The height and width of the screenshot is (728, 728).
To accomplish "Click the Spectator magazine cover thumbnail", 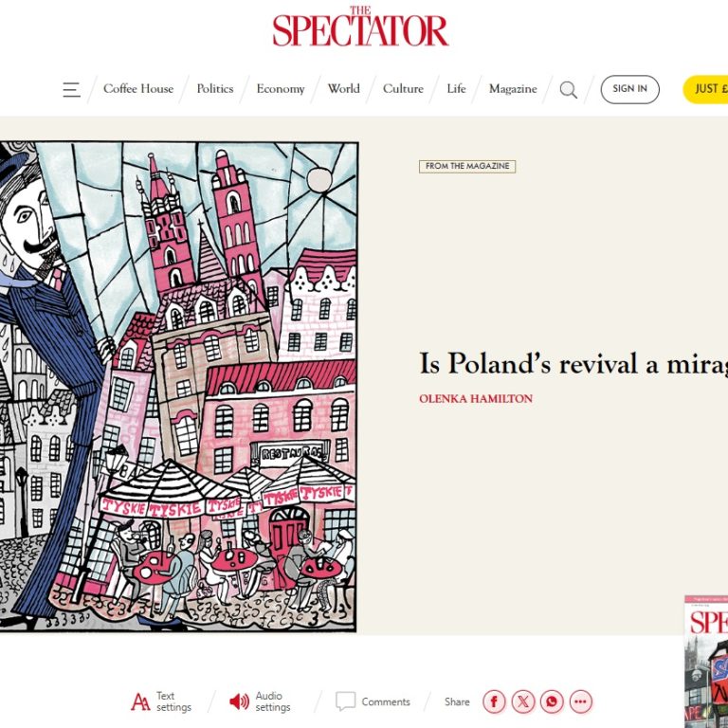I will (x=706, y=662).
